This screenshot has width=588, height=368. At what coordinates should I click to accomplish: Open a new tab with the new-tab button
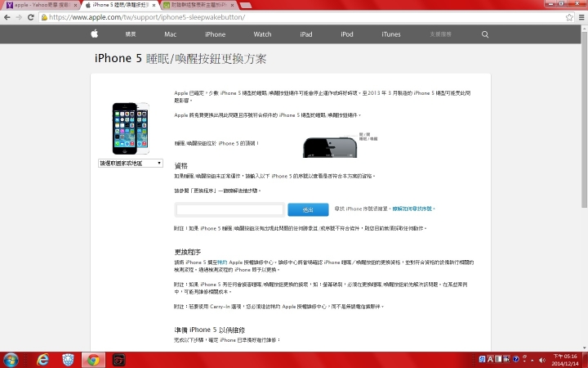pyautogui.click(x=246, y=5)
